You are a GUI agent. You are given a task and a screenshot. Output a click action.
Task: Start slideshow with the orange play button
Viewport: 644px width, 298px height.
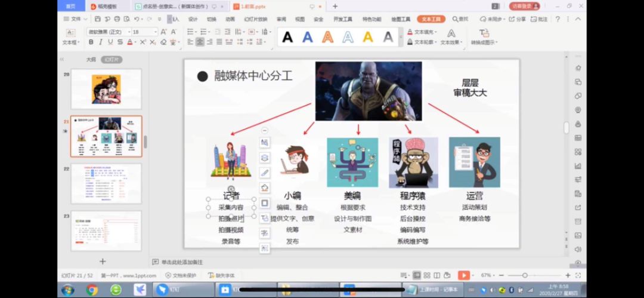pos(463,275)
